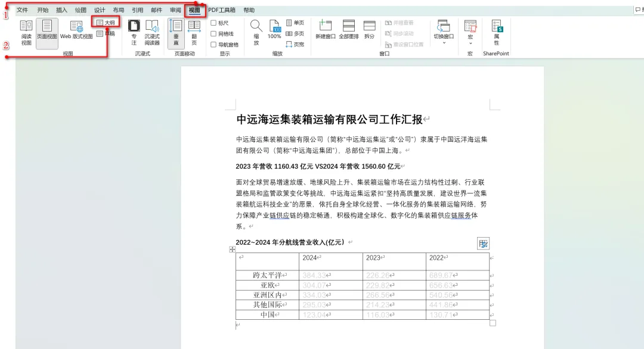The width and height of the screenshot is (644, 349).
Task: Click the 130.71 table cell
Action: [457, 314]
